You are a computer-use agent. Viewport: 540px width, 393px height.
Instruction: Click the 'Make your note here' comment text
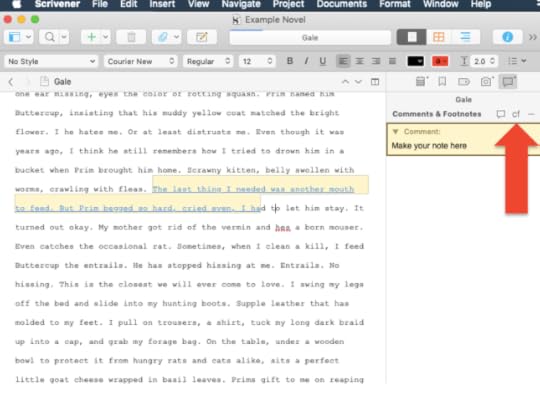pos(429,146)
